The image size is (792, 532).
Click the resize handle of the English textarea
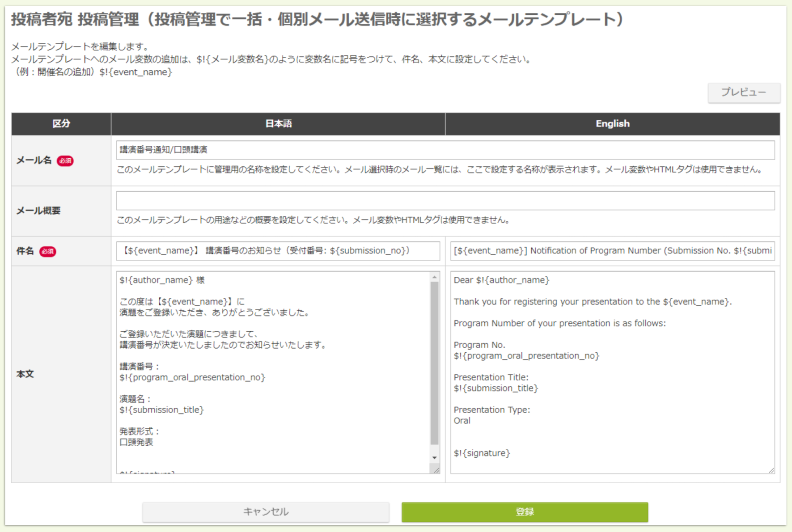point(773,470)
